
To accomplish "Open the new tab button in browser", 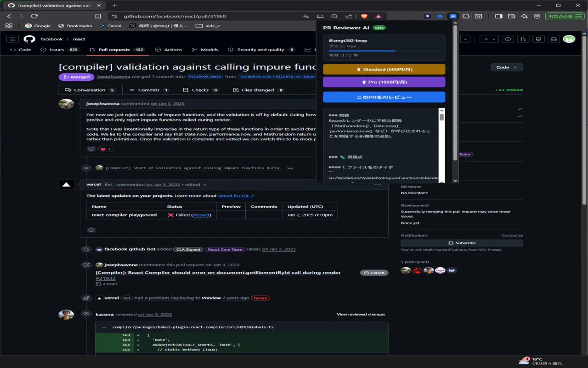I will (114, 6).
